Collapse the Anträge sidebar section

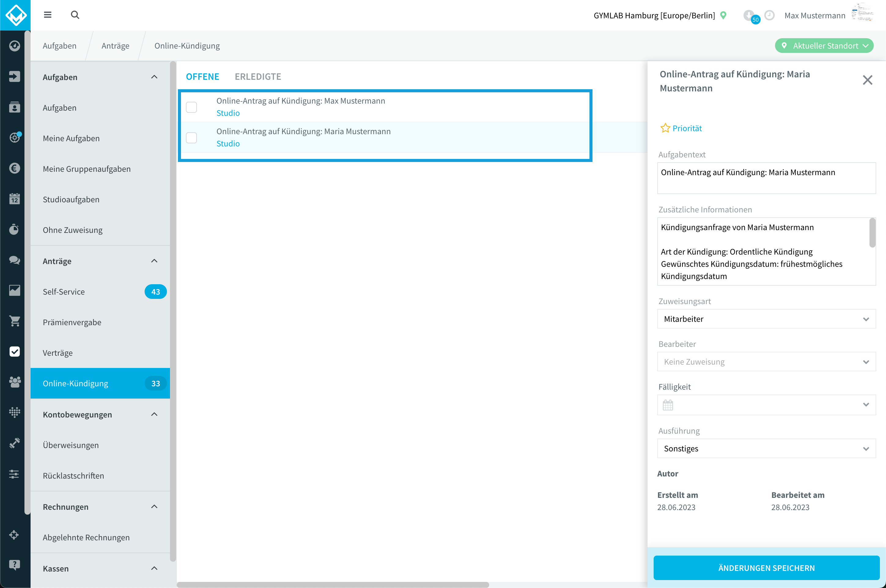tap(154, 261)
